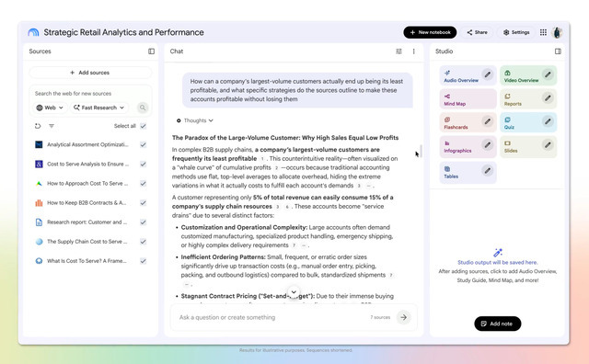Open the user account avatar
The width and height of the screenshot is (589, 364).
pyautogui.click(x=557, y=32)
